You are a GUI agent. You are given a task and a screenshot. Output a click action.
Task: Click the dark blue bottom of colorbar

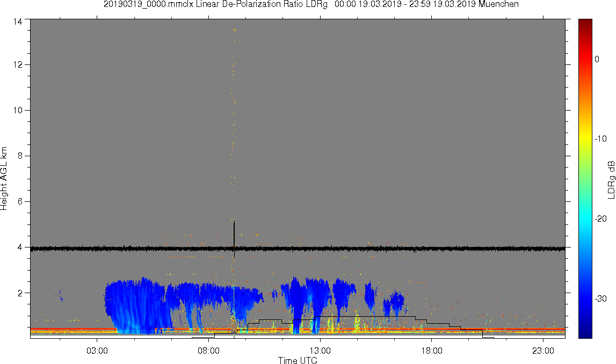(585, 332)
